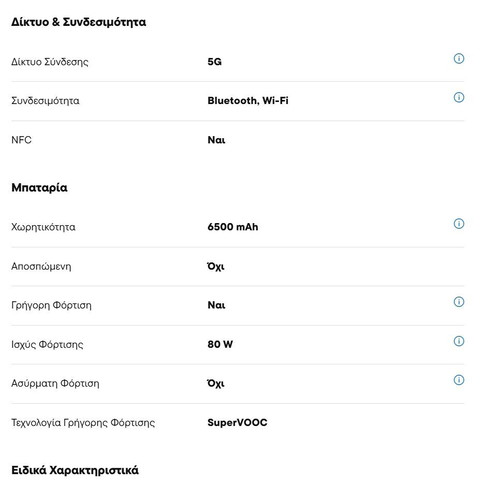Click the NFC label
This screenshot has width=500, height=500.
[21, 140]
